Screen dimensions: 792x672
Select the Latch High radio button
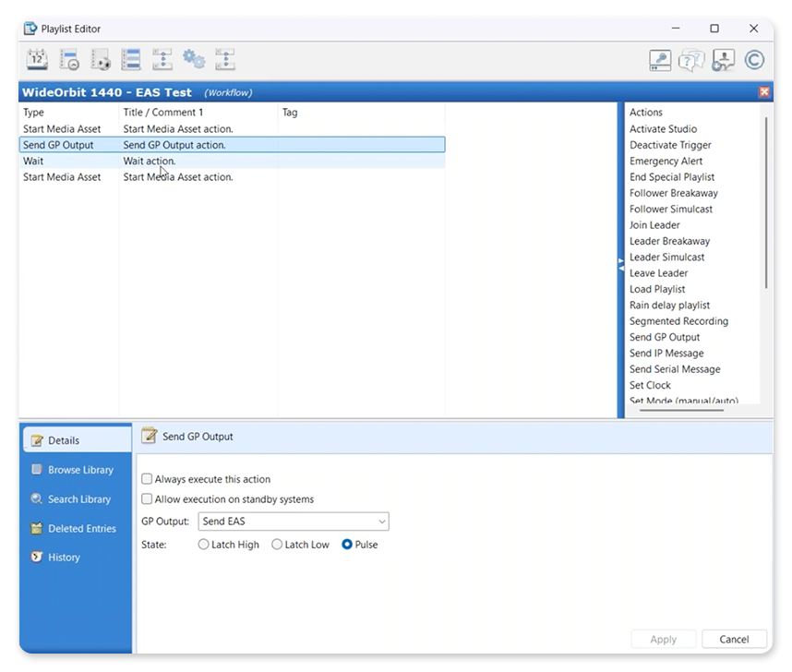(204, 545)
